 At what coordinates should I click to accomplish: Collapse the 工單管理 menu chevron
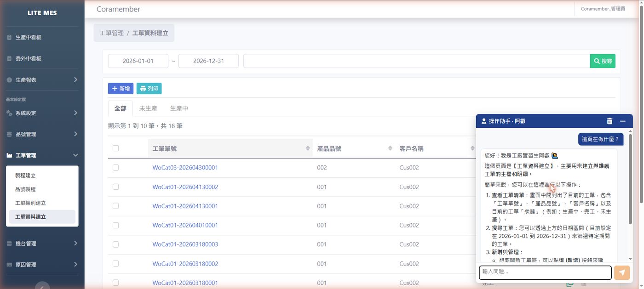tap(75, 155)
